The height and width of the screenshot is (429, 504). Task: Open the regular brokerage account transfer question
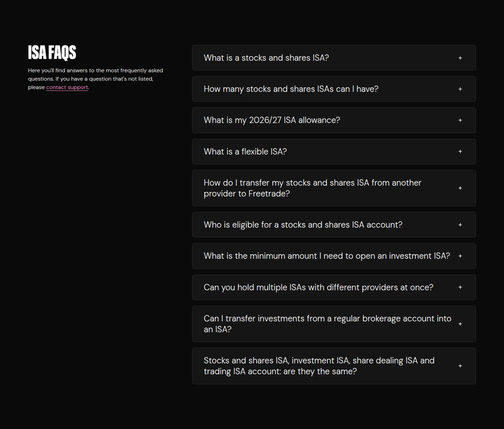(334, 324)
